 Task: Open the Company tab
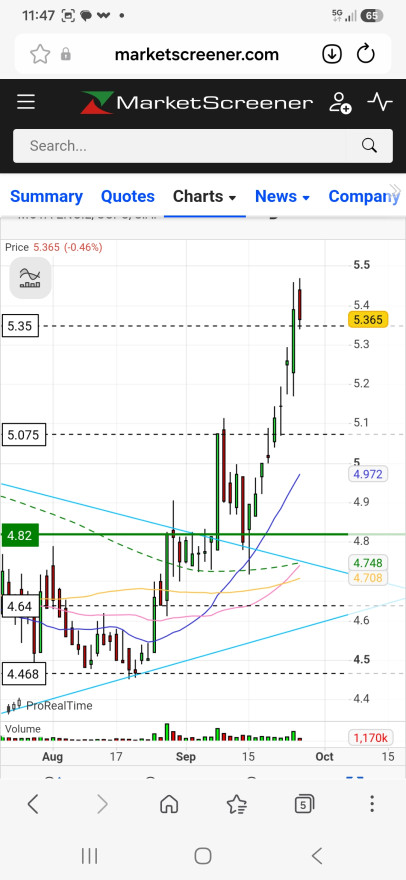click(362, 196)
